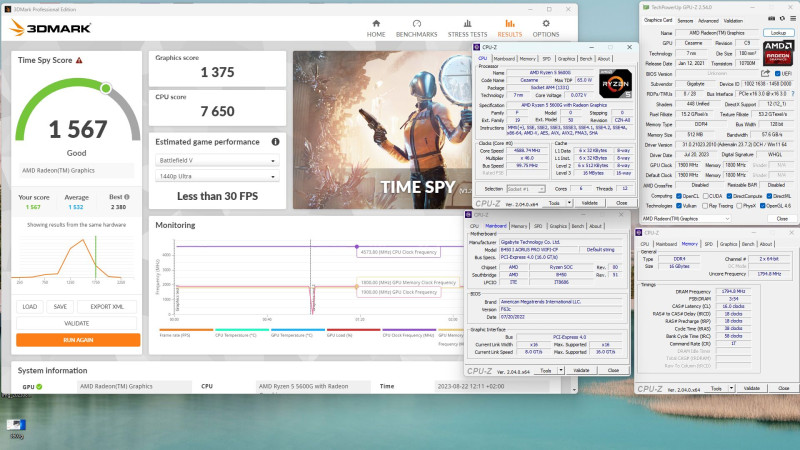This screenshot has width=800, height=450.
Task: Click the Time Spy preview image
Action: click(383, 130)
